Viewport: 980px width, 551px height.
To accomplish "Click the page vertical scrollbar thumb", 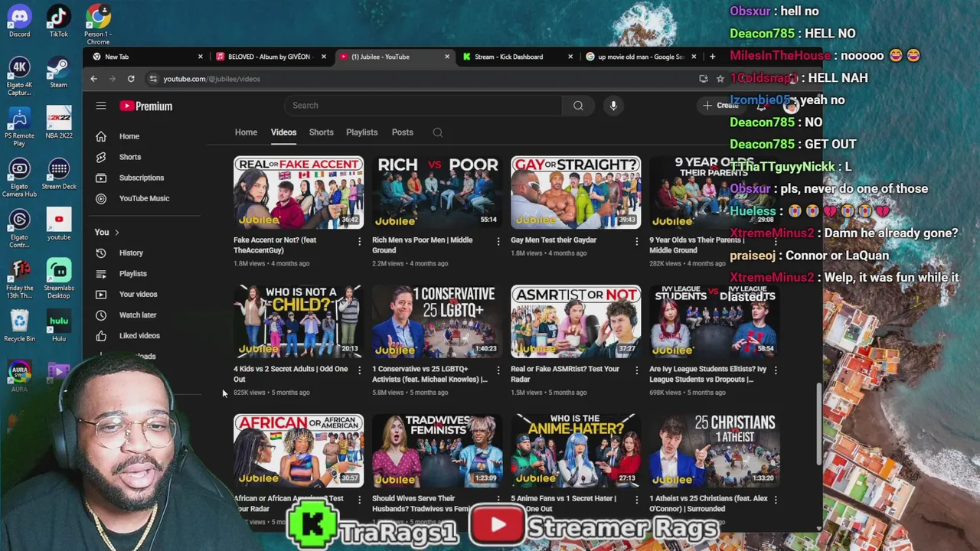I will pyautogui.click(x=818, y=423).
